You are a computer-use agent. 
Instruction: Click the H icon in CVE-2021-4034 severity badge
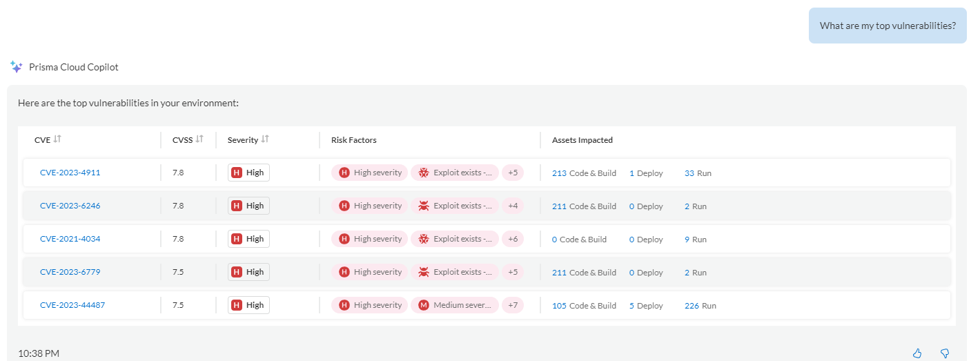click(x=237, y=239)
